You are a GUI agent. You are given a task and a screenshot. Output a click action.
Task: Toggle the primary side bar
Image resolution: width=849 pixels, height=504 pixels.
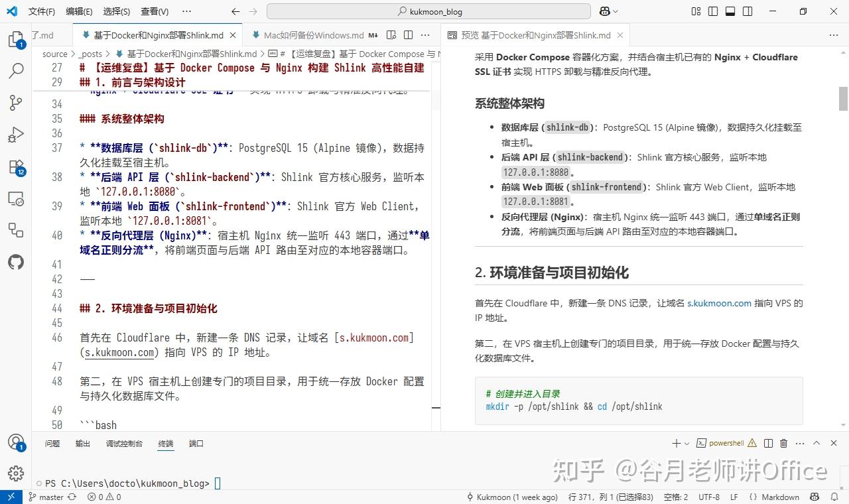pyautogui.click(x=713, y=11)
